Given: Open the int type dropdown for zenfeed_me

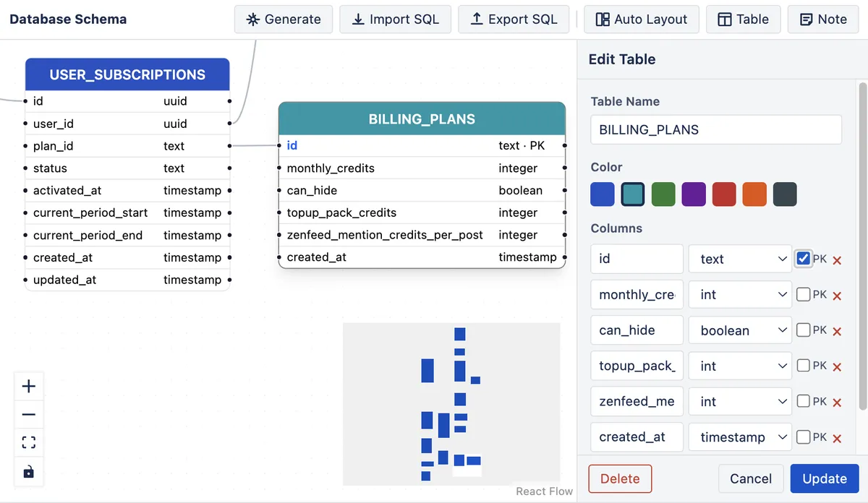Looking at the screenshot, I should (740, 401).
